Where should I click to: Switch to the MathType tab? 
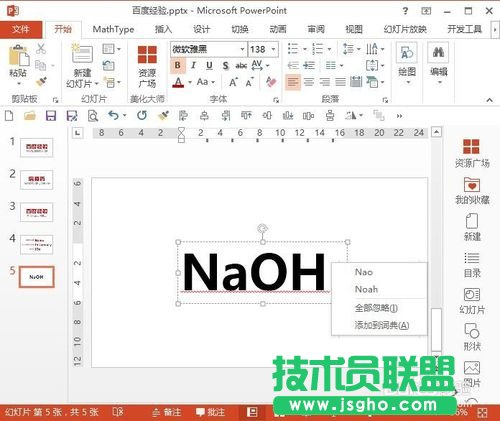tap(113, 29)
